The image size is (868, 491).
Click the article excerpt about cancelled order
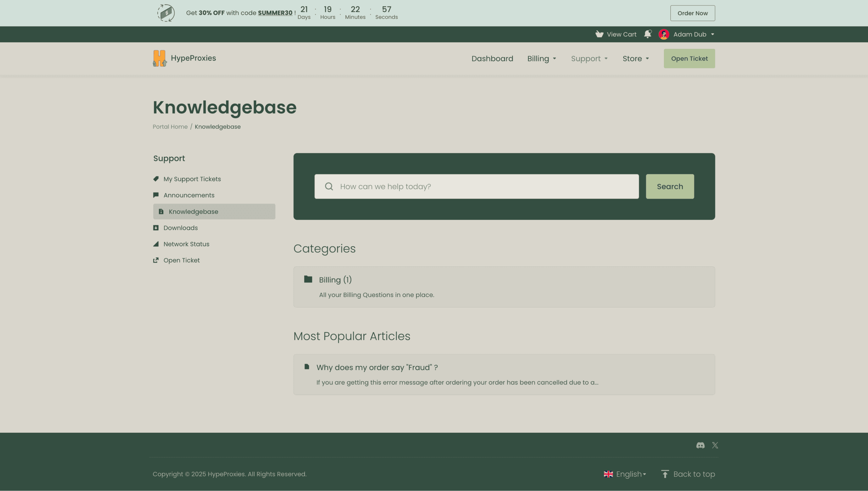click(x=457, y=382)
